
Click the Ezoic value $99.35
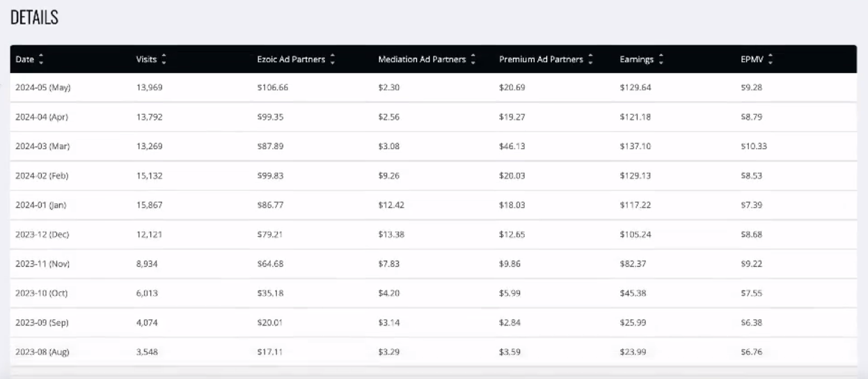point(271,117)
